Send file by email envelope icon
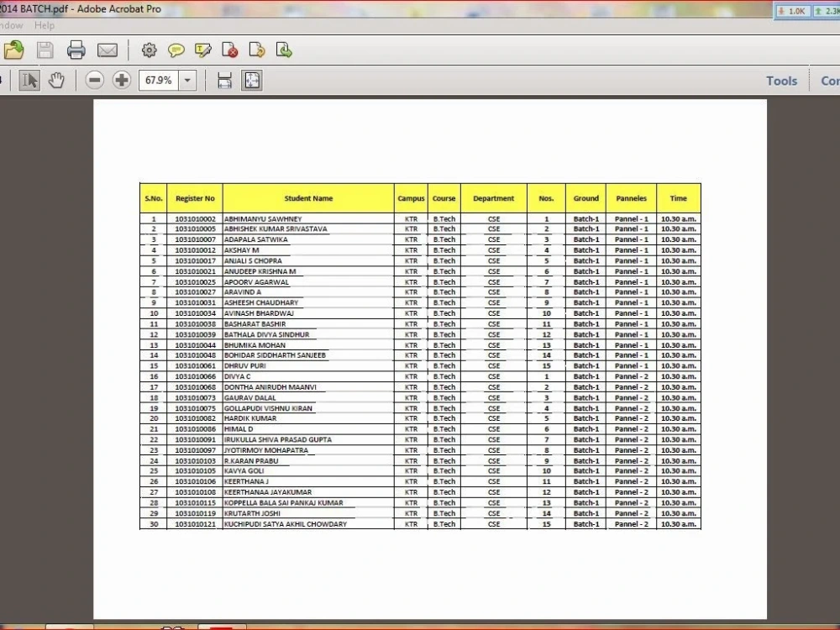The width and height of the screenshot is (840, 630). click(108, 50)
